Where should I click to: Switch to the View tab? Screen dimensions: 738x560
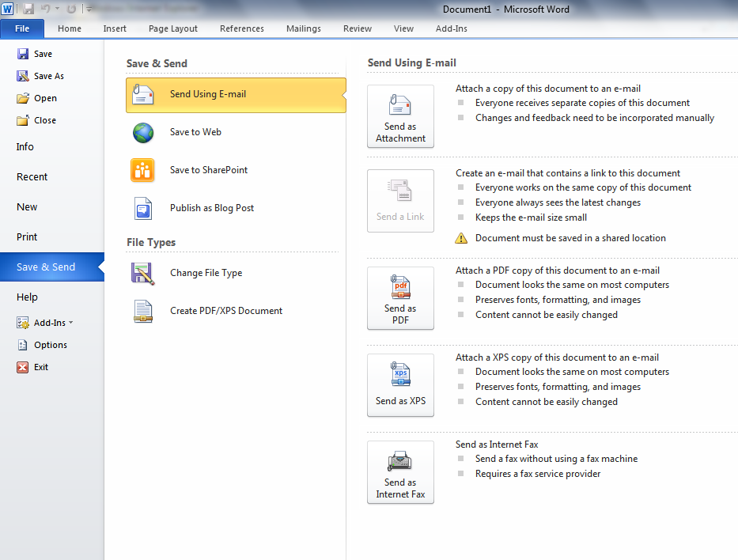403,28
